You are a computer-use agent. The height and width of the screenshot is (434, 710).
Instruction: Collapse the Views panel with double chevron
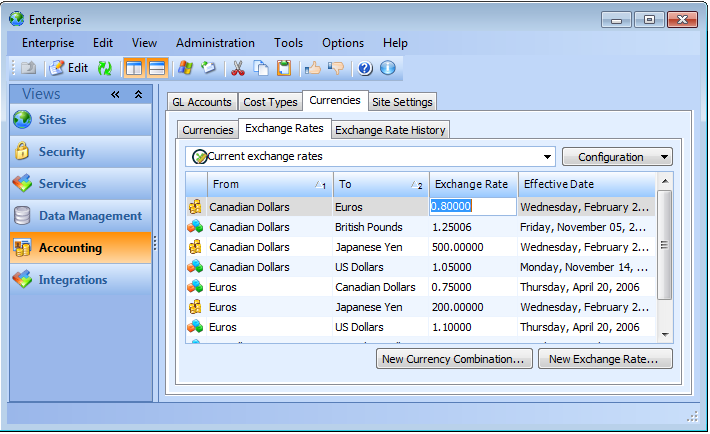click(x=115, y=95)
